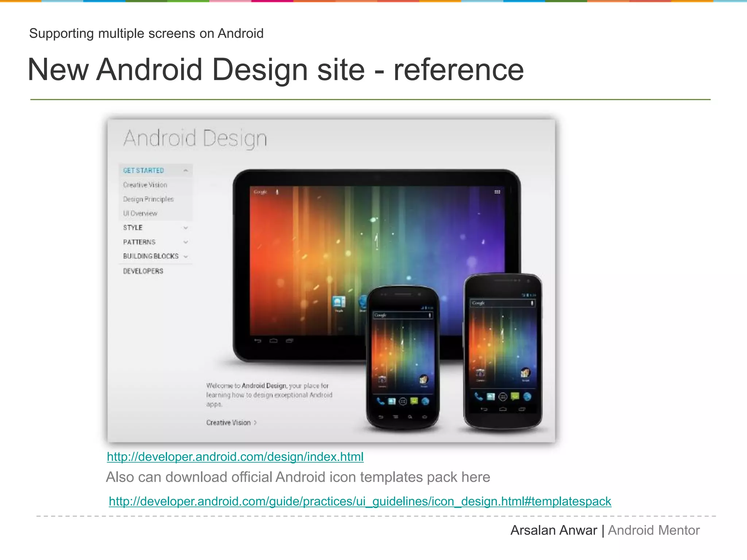Tap the tablet's Google search label

[x=260, y=192]
